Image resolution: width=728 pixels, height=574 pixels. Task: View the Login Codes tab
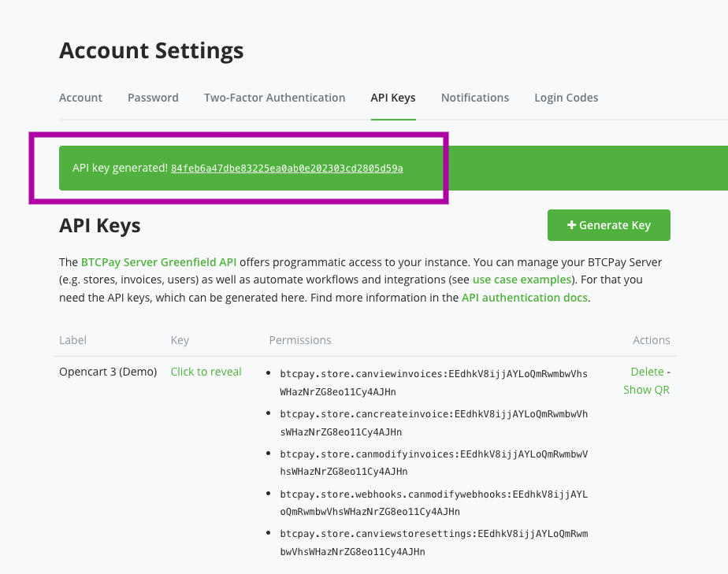point(566,98)
